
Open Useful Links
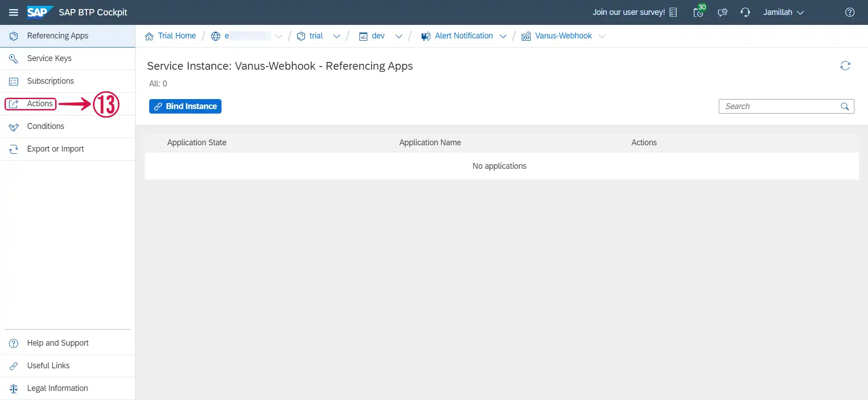[68, 366]
